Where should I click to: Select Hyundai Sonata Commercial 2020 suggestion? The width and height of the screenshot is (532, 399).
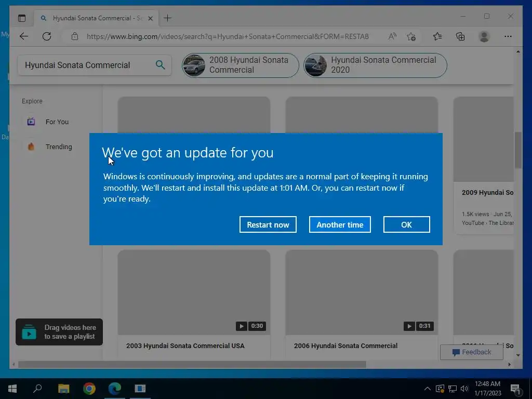click(375, 65)
